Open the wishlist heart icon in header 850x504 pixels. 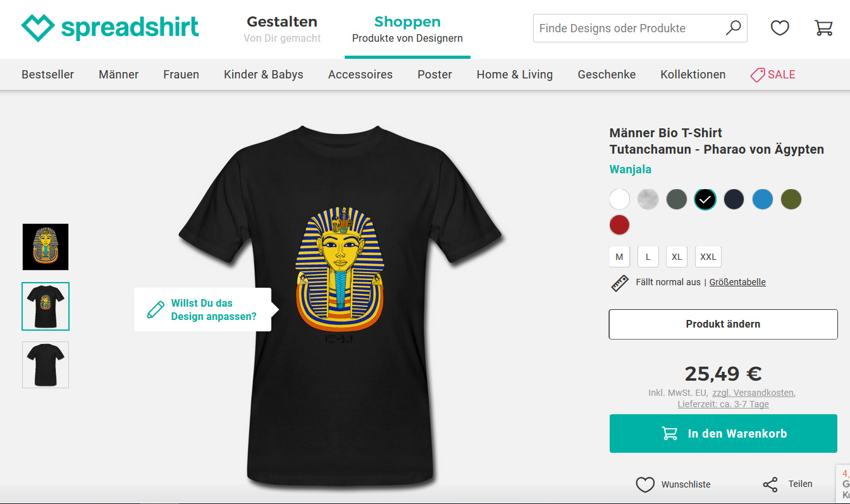(780, 28)
